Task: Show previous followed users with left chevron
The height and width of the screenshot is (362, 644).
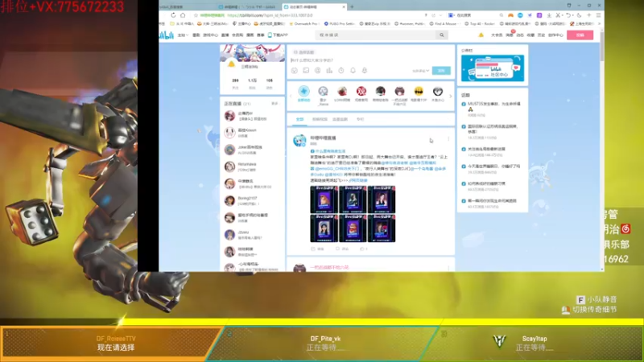Action: tap(291, 97)
